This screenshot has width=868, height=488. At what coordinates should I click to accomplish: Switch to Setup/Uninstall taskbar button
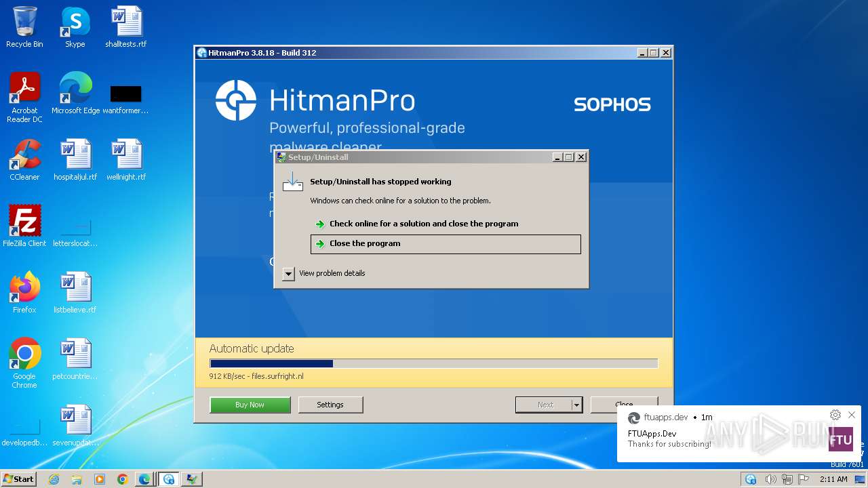click(x=192, y=479)
